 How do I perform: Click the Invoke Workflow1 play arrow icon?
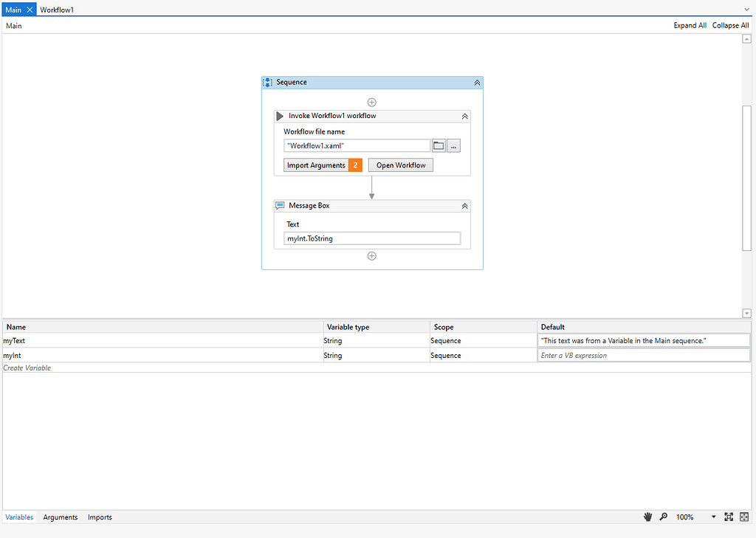point(279,116)
